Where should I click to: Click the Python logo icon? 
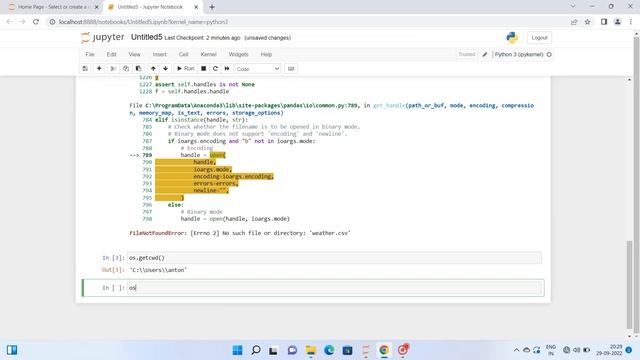pos(512,38)
